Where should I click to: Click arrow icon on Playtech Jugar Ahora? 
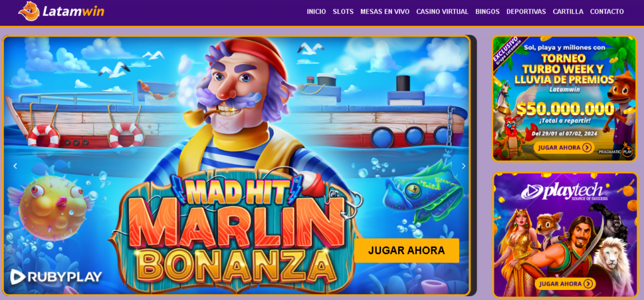tap(588, 284)
